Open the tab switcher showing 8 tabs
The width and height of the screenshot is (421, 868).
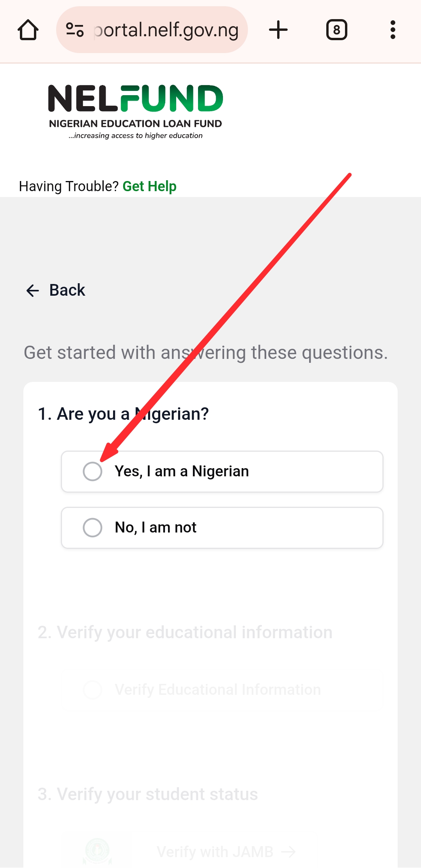point(336,30)
